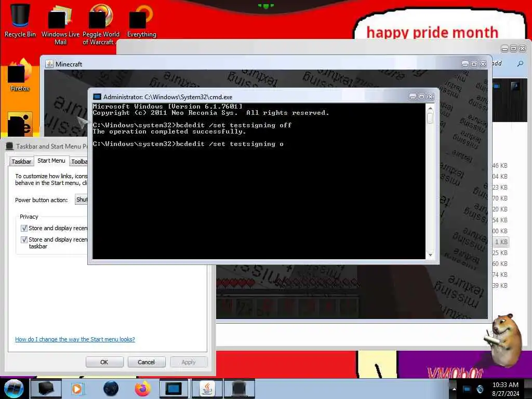Open the Everything desktop shortcut
532x399 pixels.
click(141, 20)
